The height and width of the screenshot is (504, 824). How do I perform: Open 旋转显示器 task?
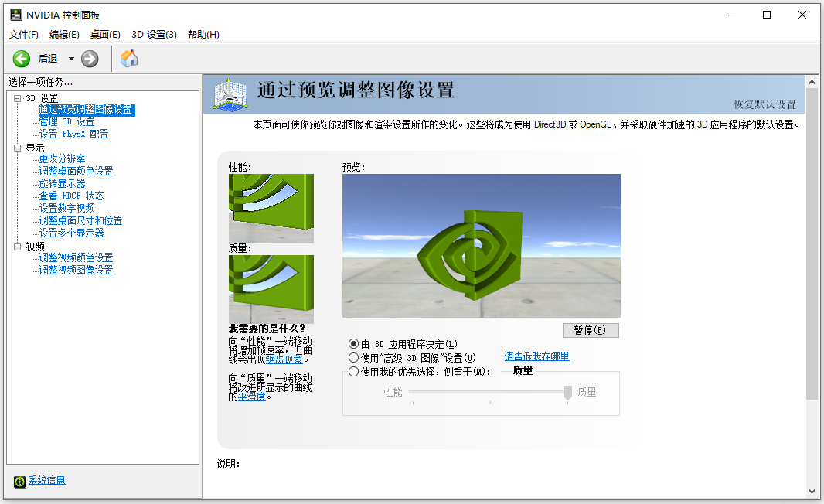pyautogui.click(x=62, y=183)
